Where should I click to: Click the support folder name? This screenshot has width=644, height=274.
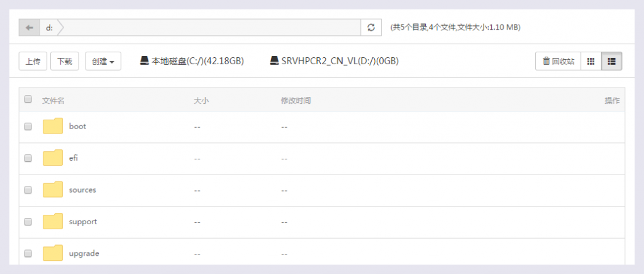click(x=83, y=221)
